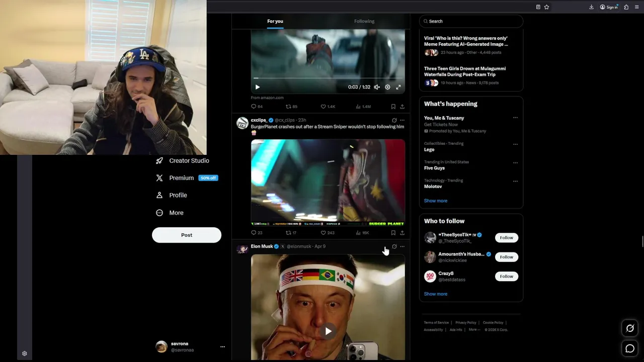Bookmark the cxclips_ post
Viewport: 644px width, 362px height.
tap(393, 233)
